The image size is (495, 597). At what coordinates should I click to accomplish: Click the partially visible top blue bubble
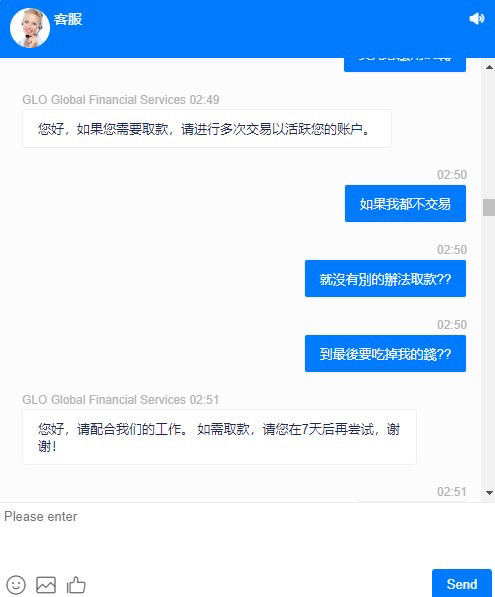tap(405, 64)
